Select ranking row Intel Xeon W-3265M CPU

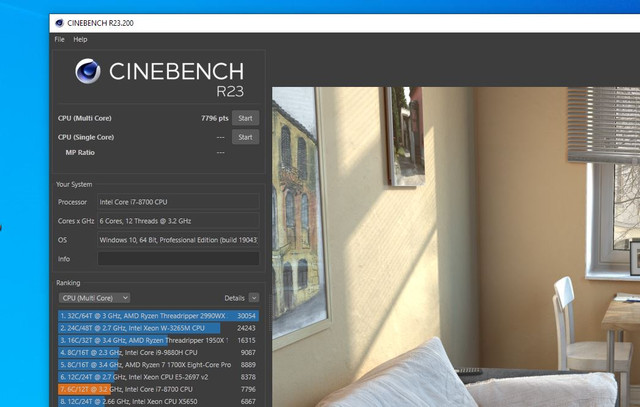click(158, 328)
